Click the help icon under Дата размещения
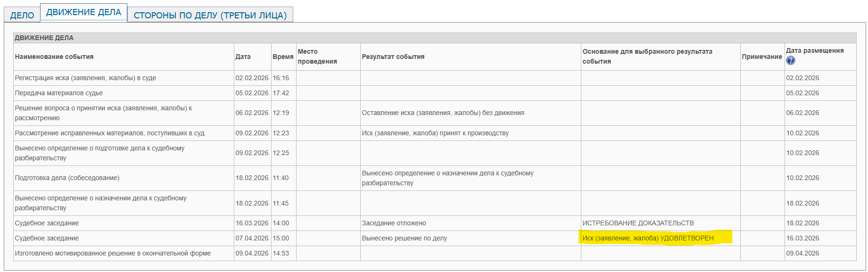Screen dimensions: 868x272 point(791,60)
